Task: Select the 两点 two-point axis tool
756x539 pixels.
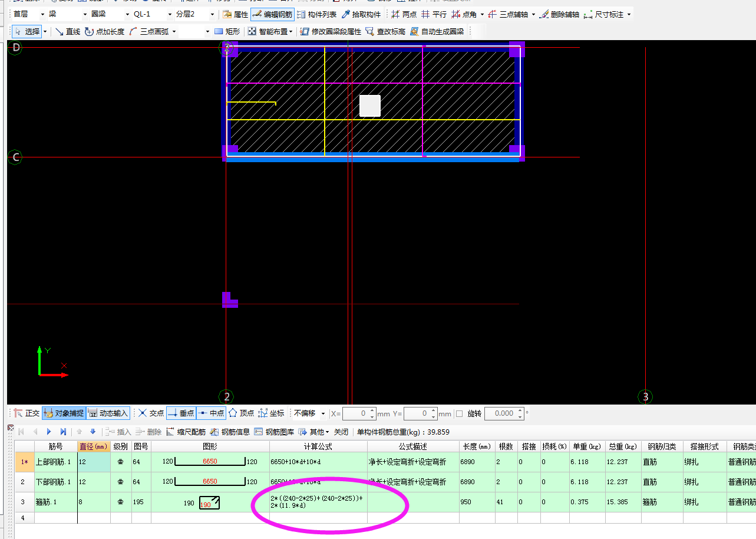Action: [404, 14]
